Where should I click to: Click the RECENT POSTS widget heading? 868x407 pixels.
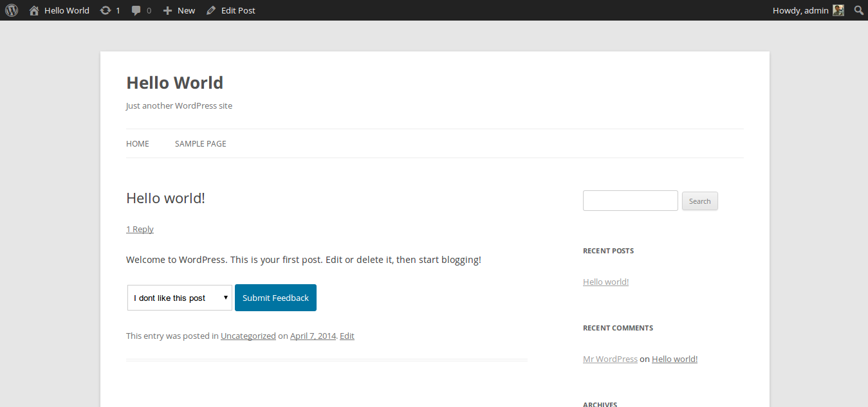(608, 251)
